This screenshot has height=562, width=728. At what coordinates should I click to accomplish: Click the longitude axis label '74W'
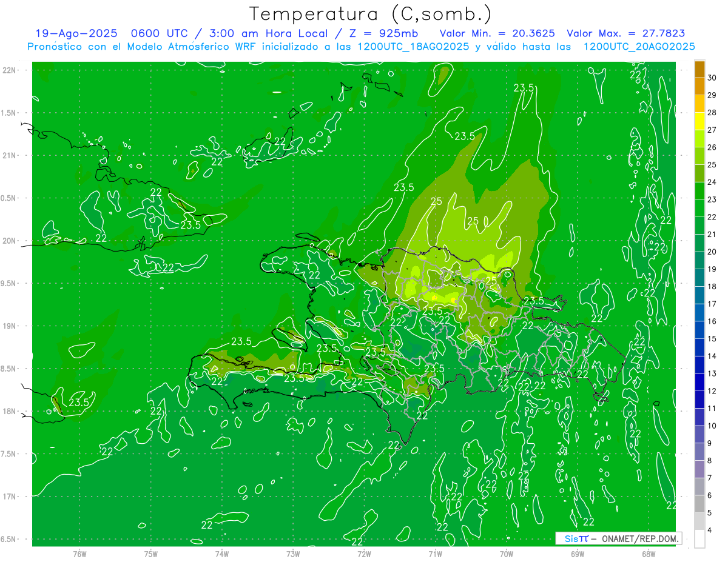[x=222, y=554]
